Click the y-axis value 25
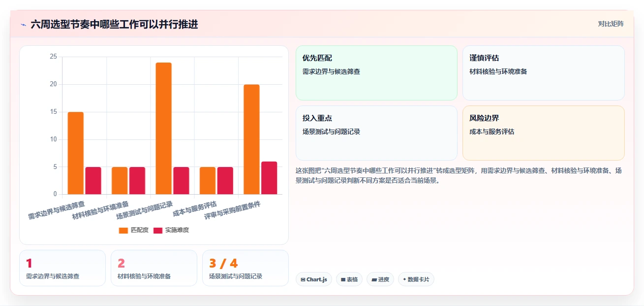Screen dimensions: 644x306 (54, 57)
